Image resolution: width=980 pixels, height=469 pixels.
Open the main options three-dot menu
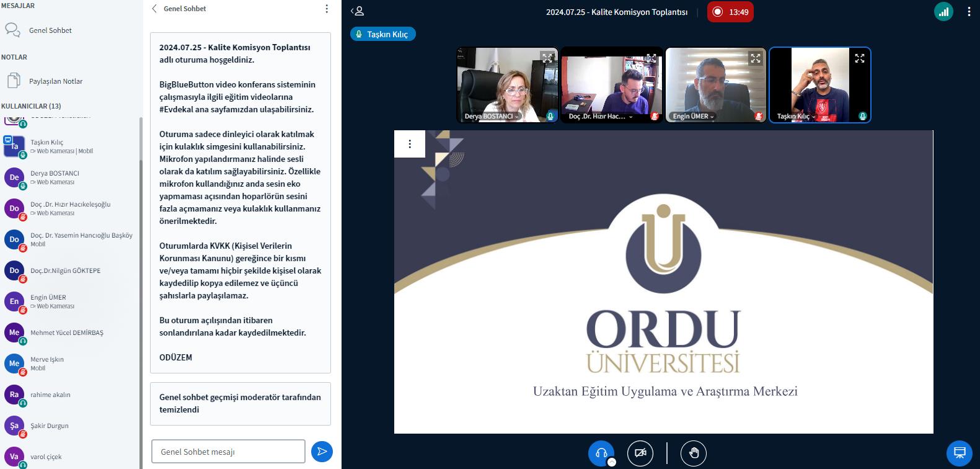coord(969,12)
